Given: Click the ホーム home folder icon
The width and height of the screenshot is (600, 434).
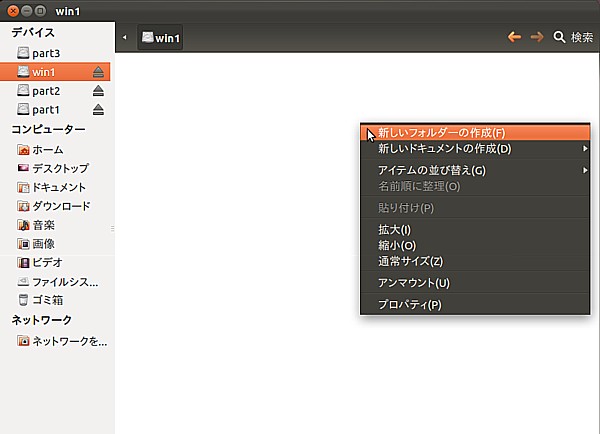Looking at the screenshot, I should [23, 150].
